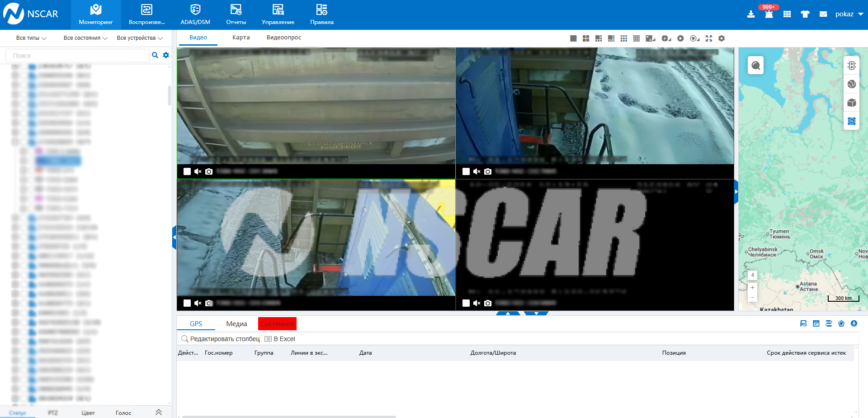The image size is (868, 418).
Task: Switch video grid to six-window layout
Action: 599,38
